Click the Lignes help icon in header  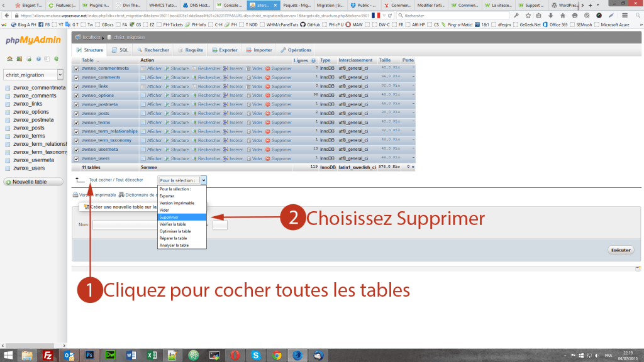(313, 60)
